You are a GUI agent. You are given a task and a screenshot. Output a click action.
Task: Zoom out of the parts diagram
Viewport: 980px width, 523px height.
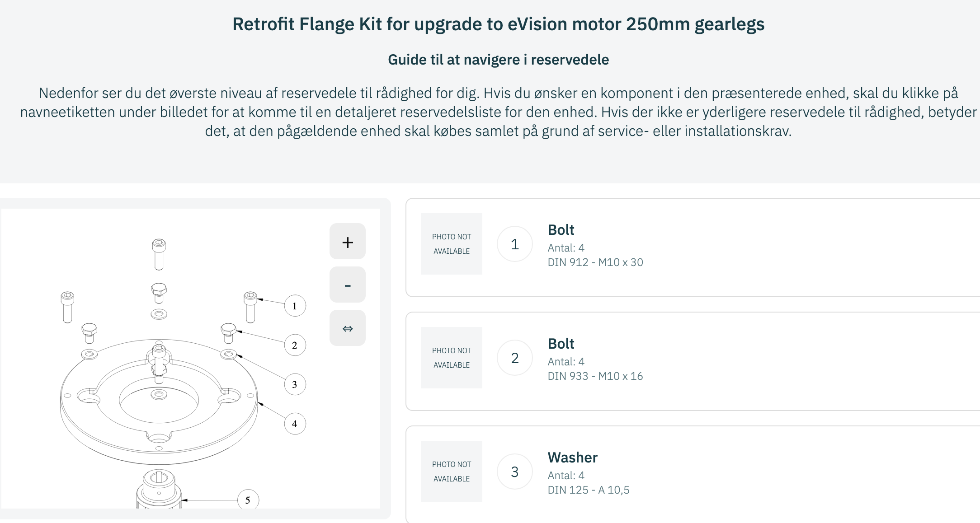click(x=347, y=285)
